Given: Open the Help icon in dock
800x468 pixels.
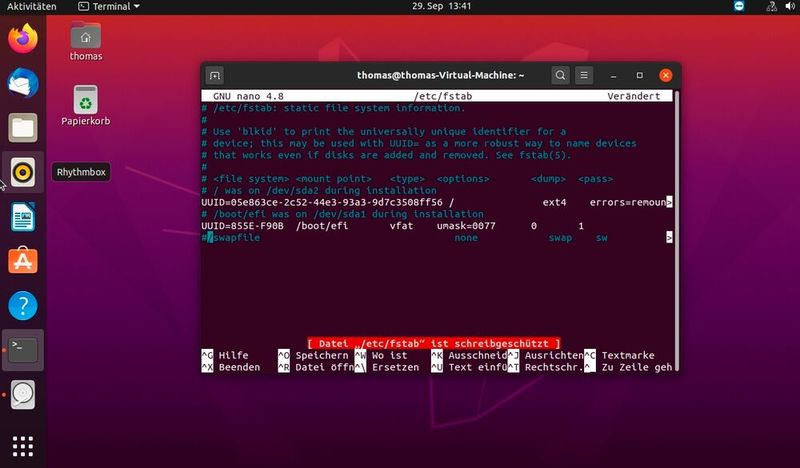Looking at the screenshot, I should [23, 305].
